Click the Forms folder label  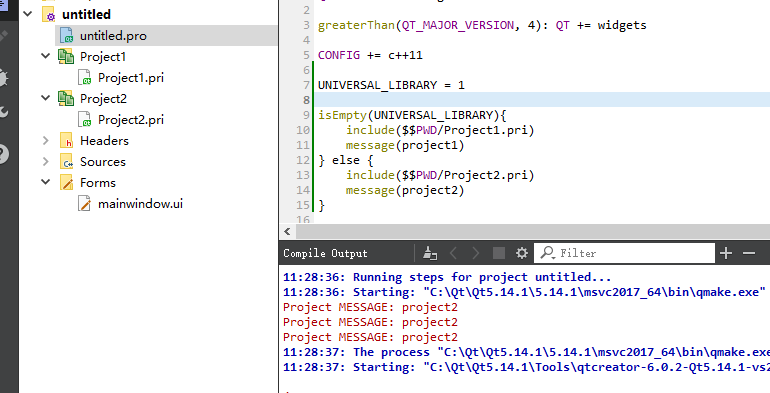click(98, 183)
